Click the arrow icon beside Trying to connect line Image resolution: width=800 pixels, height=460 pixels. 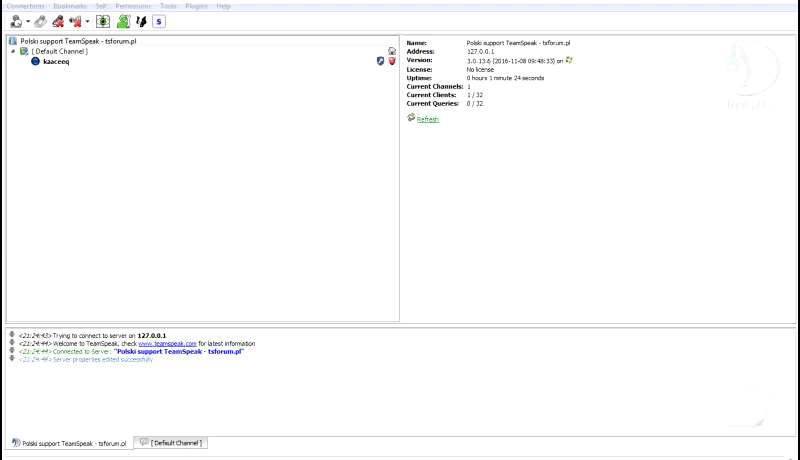[12, 335]
